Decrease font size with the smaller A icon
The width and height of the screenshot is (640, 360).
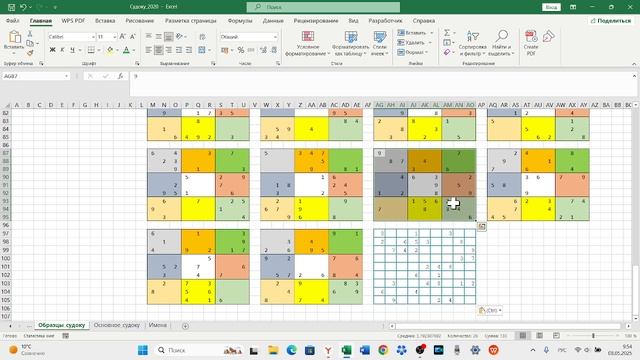coord(132,37)
